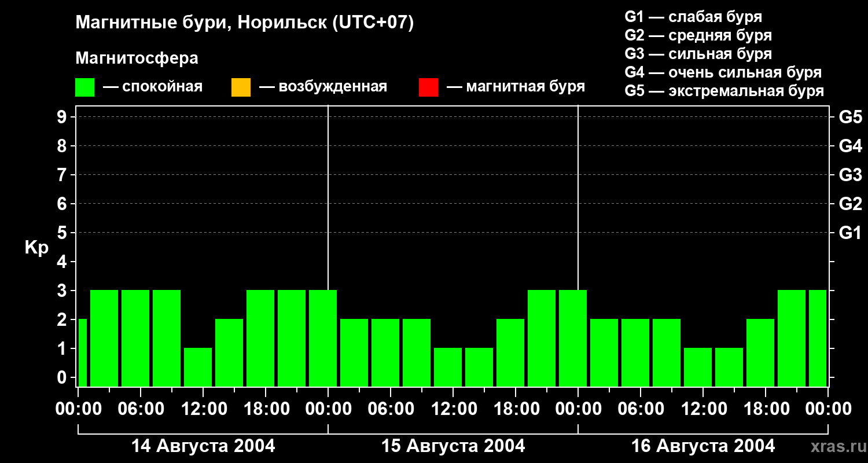Click the 'G4 — очень сильная буря' legend line
This screenshot has height=463, width=868.
pos(723,72)
